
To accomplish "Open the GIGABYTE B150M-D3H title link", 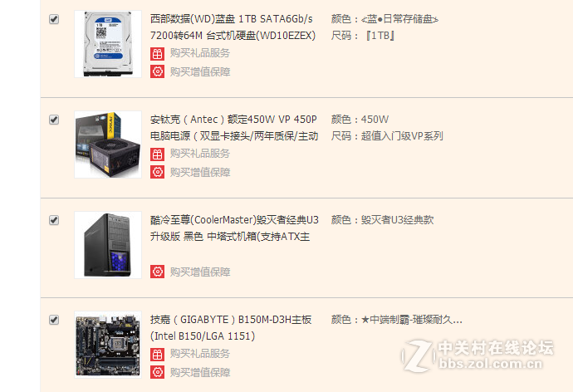I will [x=231, y=328].
